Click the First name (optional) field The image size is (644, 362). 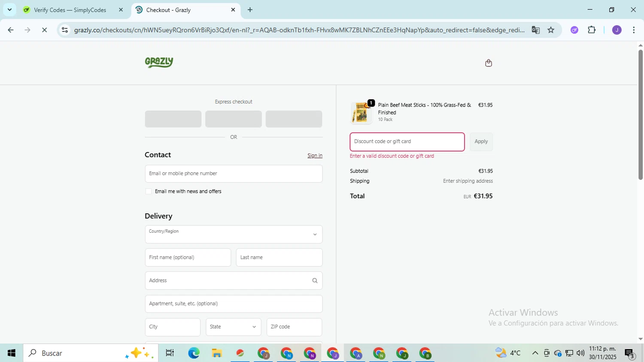(x=188, y=258)
